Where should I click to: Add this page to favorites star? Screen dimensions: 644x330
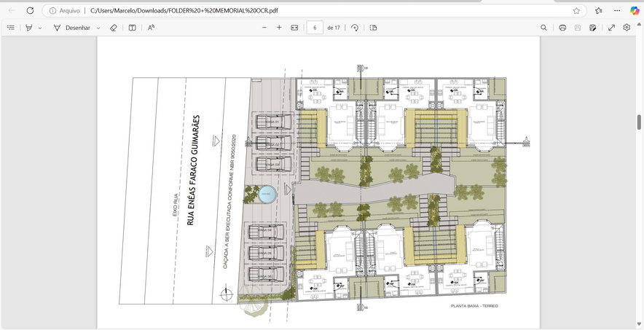coord(576,11)
